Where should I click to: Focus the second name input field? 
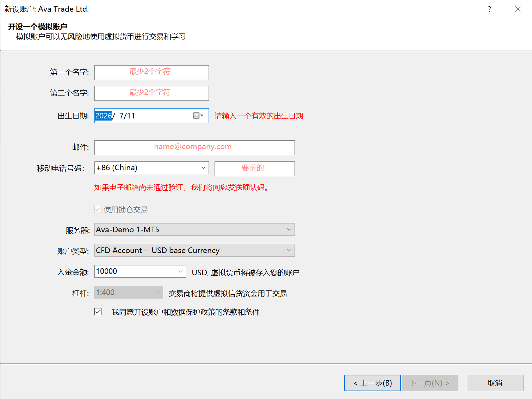tap(151, 93)
